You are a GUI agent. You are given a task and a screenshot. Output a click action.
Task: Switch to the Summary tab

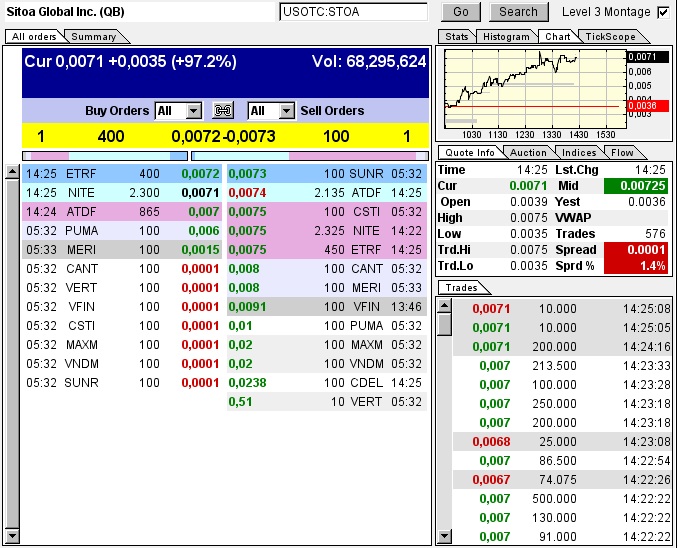pos(93,37)
